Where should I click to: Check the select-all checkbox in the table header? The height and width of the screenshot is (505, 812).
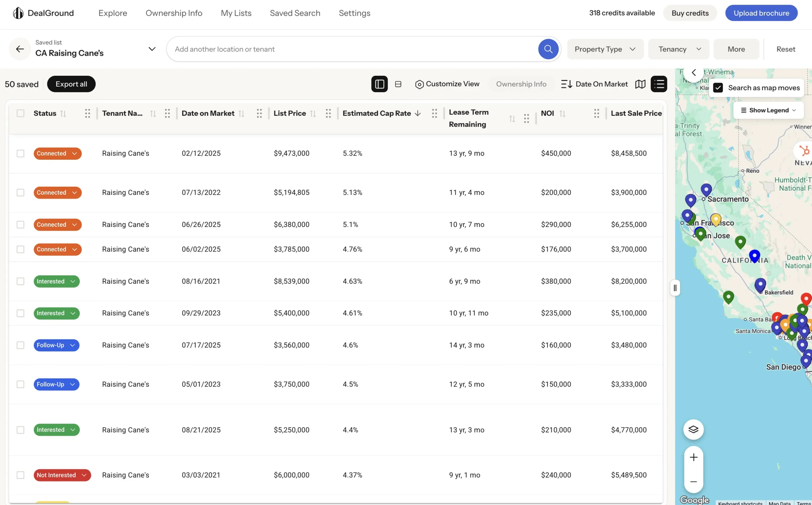click(20, 113)
